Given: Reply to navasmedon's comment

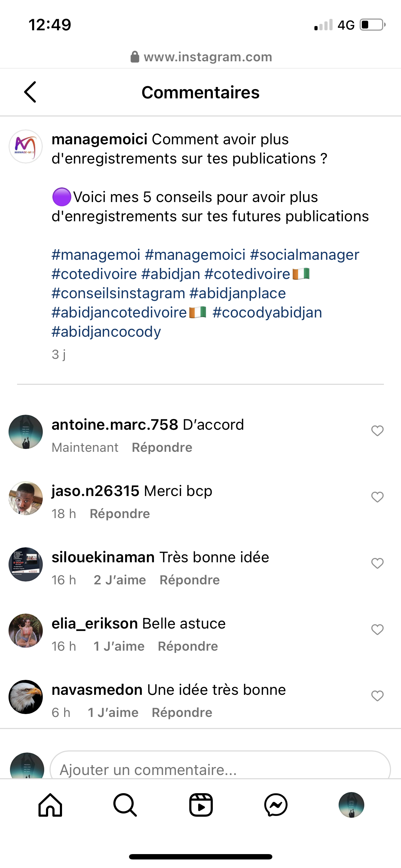Looking at the screenshot, I should coord(182,713).
